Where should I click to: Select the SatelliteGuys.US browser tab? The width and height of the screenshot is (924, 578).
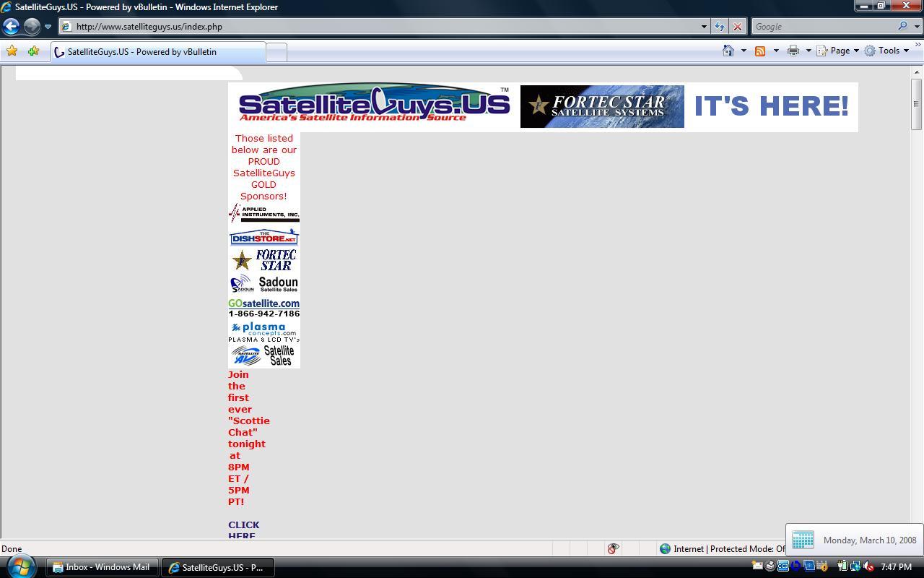157,52
